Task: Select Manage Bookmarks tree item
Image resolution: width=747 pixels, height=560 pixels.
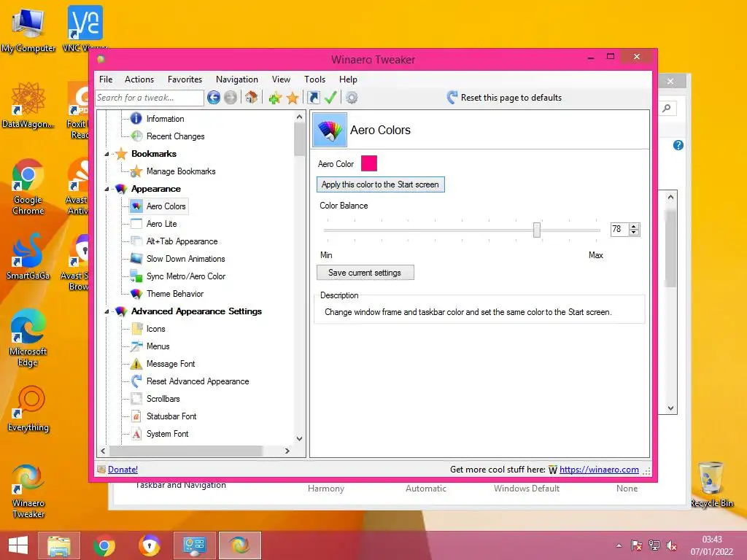Action: pyautogui.click(x=181, y=171)
